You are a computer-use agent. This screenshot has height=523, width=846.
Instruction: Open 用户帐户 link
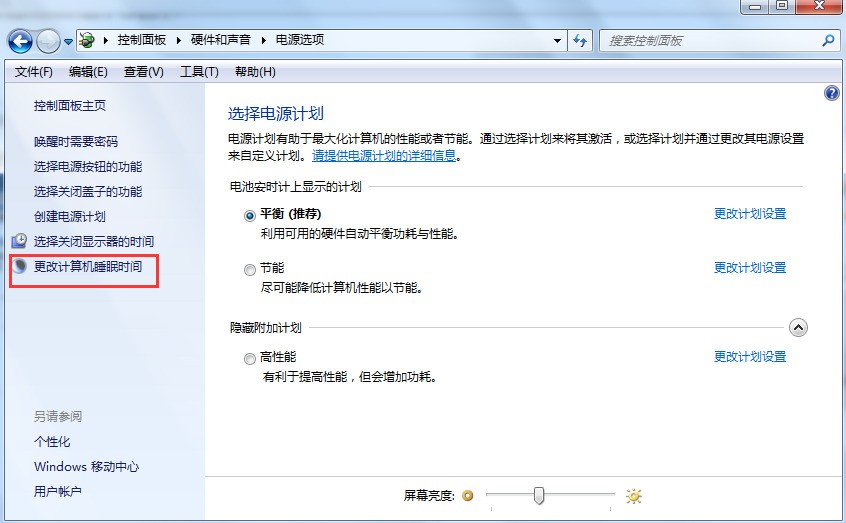[x=58, y=492]
